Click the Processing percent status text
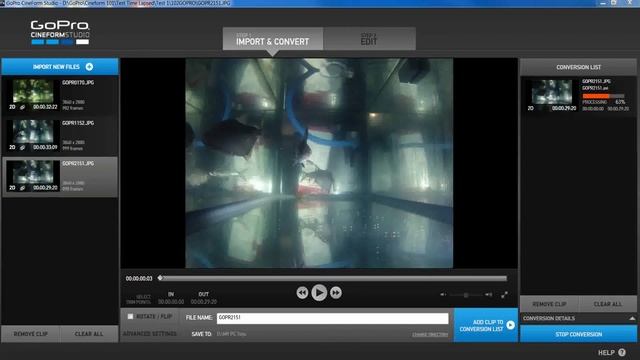 (604, 102)
